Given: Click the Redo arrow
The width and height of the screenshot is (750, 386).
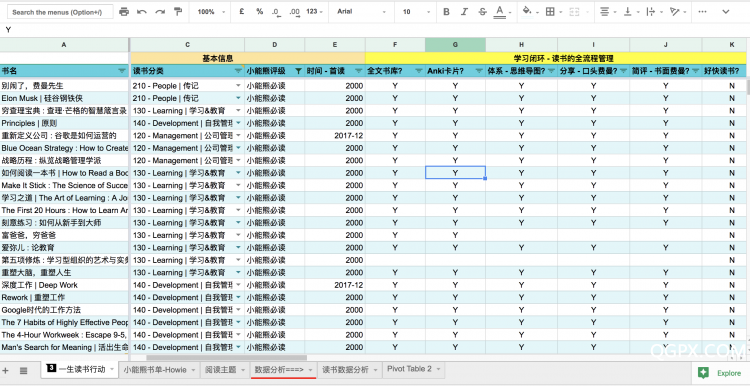Looking at the screenshot, I should [160, 12].
